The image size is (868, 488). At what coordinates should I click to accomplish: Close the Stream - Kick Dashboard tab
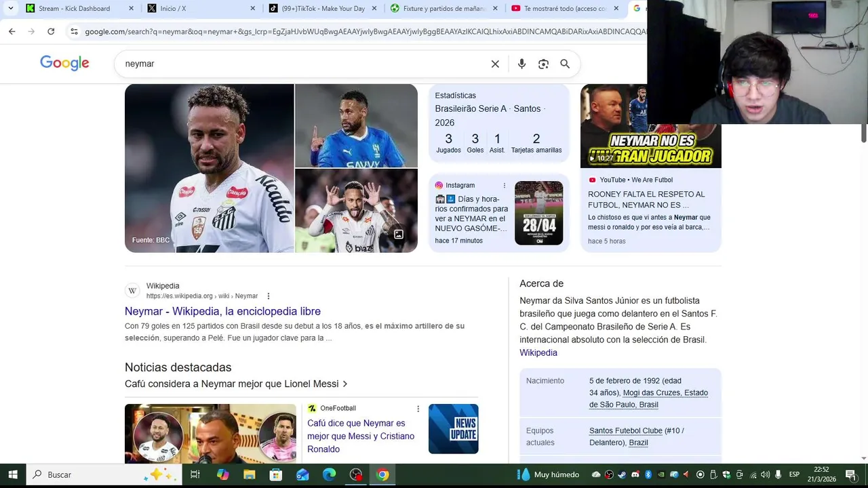(x=132, y=8)
